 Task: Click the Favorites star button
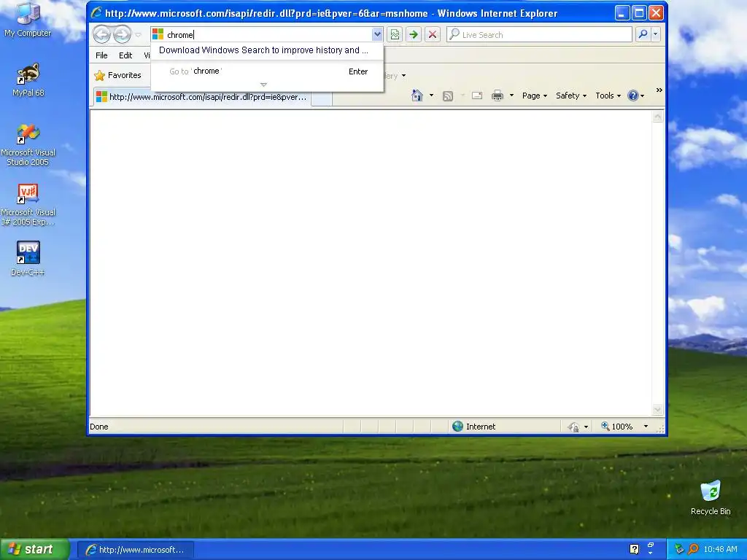pyautogui.click(x=117, y=75)
